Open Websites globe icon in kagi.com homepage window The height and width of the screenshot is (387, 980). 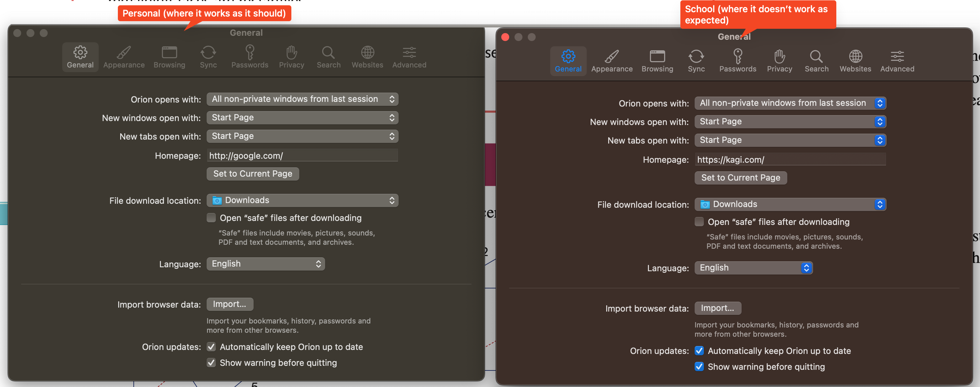[x=855, y=61]
